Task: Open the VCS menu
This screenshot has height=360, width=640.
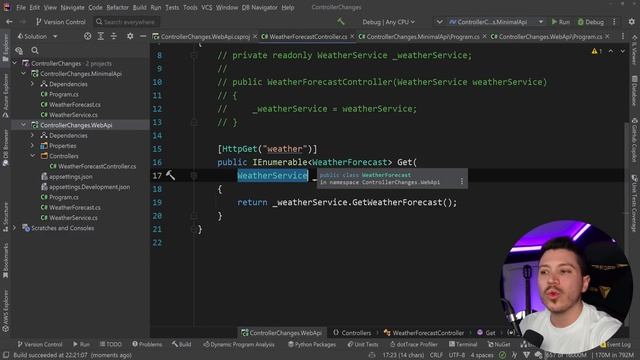Action: (x=207, y=7)
